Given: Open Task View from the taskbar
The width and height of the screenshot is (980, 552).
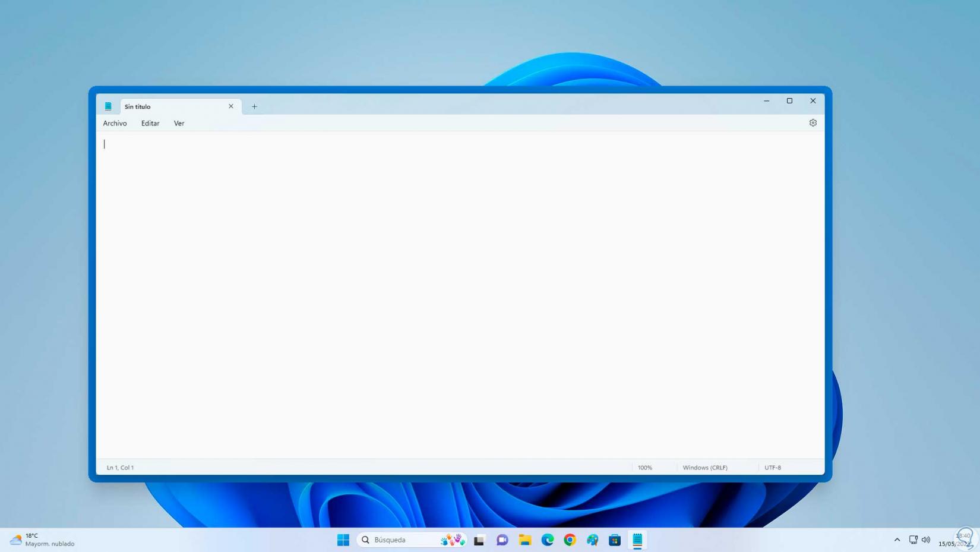Looking at the screenshot, I should [x=479, y=540].
